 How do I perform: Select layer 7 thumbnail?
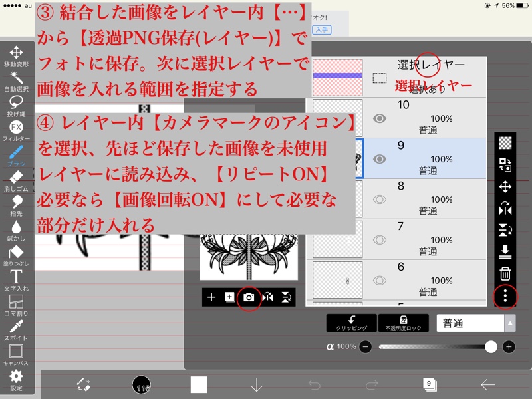(x=337, y=239)
